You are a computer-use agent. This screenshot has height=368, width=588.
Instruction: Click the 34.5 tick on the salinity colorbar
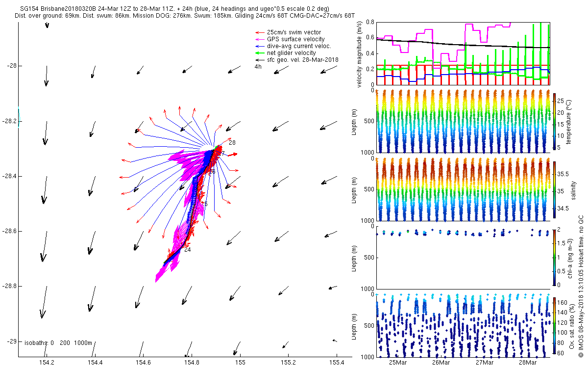[564, 209]
